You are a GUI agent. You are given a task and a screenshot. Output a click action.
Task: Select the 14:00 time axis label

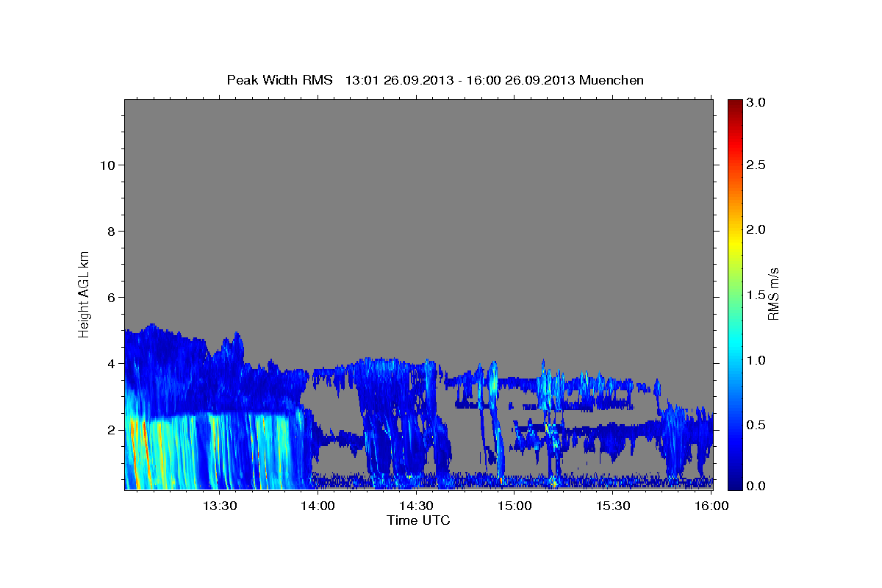pos(318,505)
